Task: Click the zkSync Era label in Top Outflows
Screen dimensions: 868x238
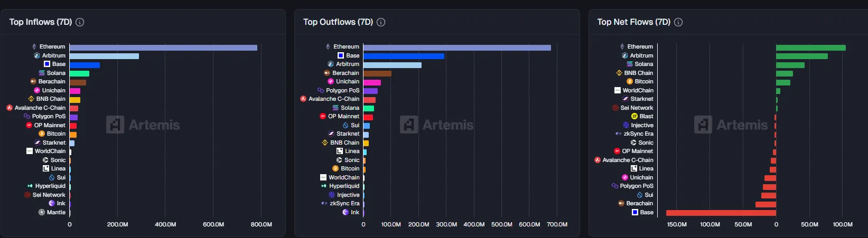Action: (344, 204)
